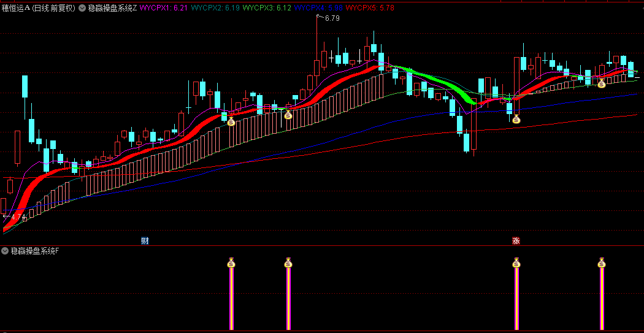Viewport: 644px width, 333px height.
Task: Click second money bag signal on candlestick chart
Action: click(288, 115)
